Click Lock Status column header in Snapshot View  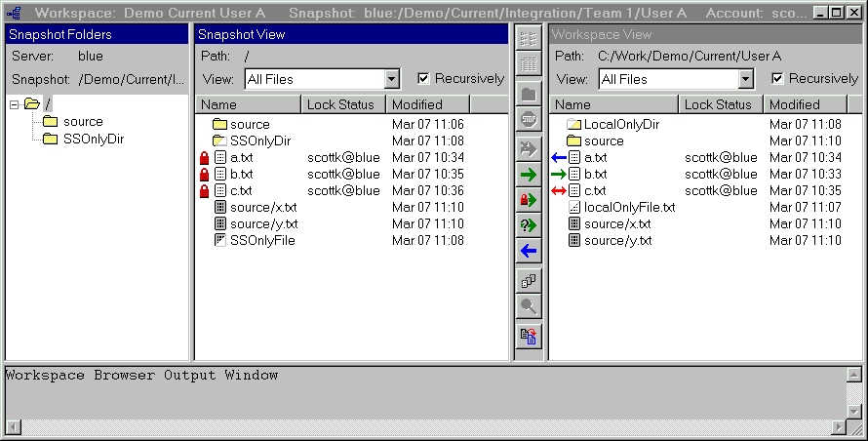pos(343,104)
